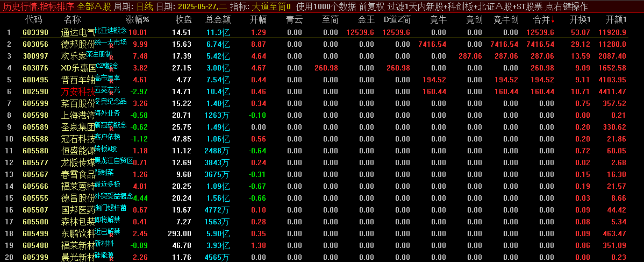Click the 五菱宏光 concept tag
The width and height of the screenshot is (644, 262).
(x=108, y=89)
